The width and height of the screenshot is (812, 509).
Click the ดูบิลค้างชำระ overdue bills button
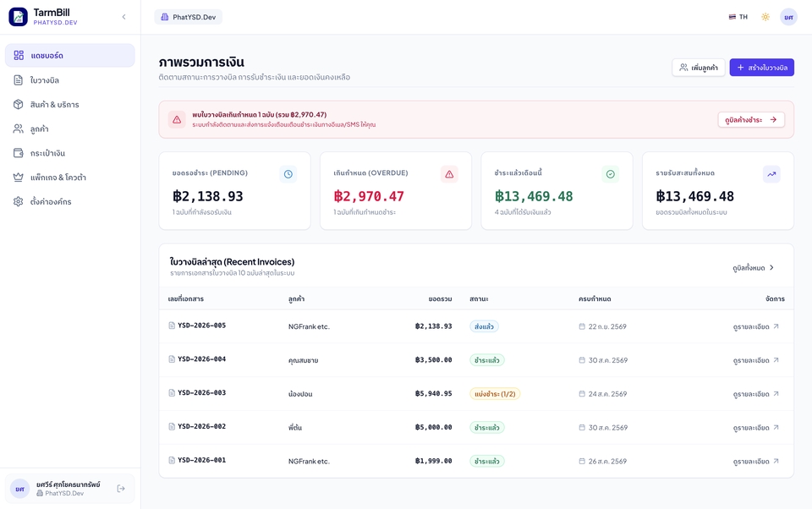pyautogui.click(x=751, y=119)
